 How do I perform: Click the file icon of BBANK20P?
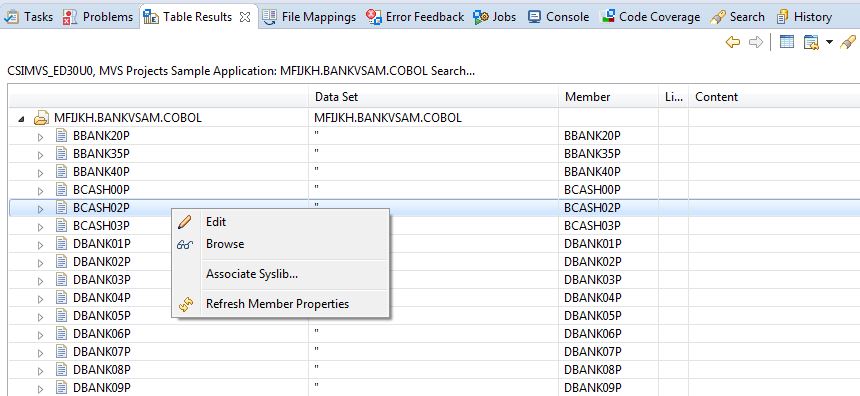[62, 135]
